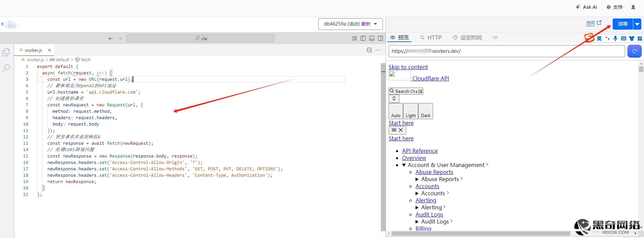Open the IME toolbox grid icon
This screenshot has width=644, height=238.
(640, 38)
